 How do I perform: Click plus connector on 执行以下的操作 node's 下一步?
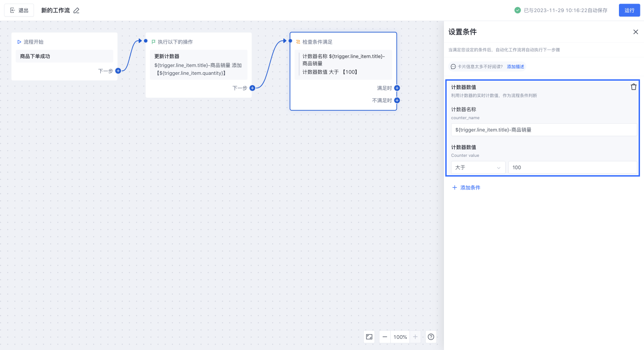252,88
